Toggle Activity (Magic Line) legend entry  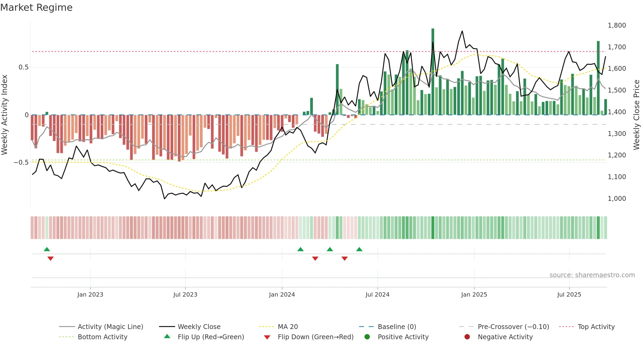[101, 327]
